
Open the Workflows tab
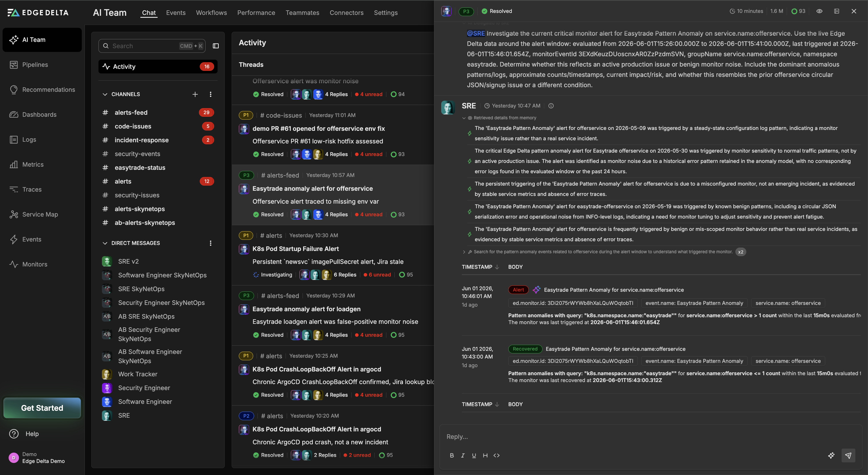coord(211,13)
